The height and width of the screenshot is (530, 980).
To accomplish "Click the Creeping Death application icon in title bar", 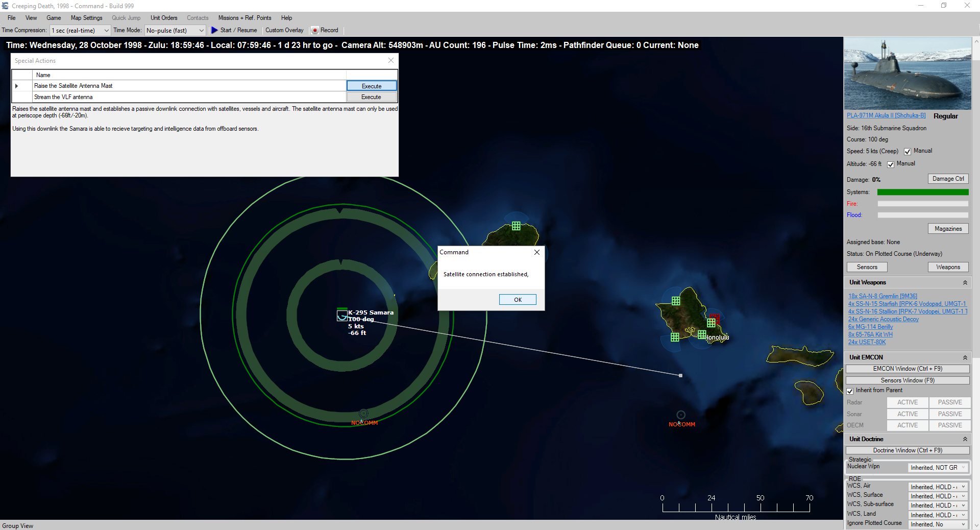I will tap(5, 6).
